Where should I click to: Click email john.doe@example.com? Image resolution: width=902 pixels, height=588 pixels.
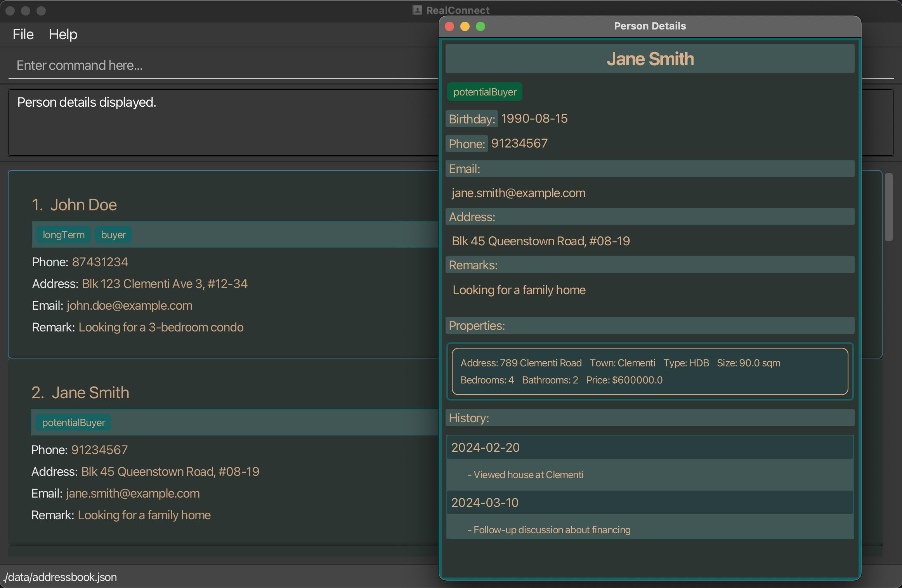click(x=130, y=305)
